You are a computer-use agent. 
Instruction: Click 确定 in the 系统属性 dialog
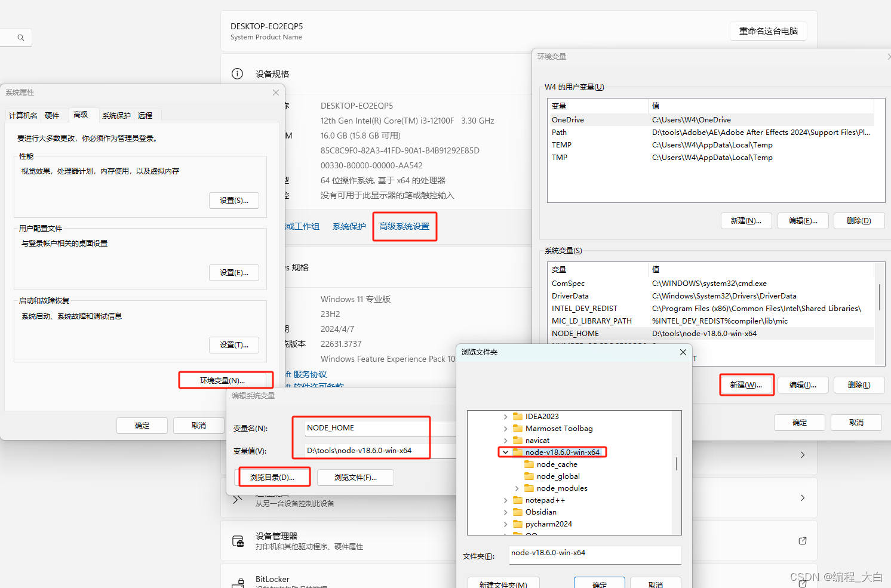point(142,426)
